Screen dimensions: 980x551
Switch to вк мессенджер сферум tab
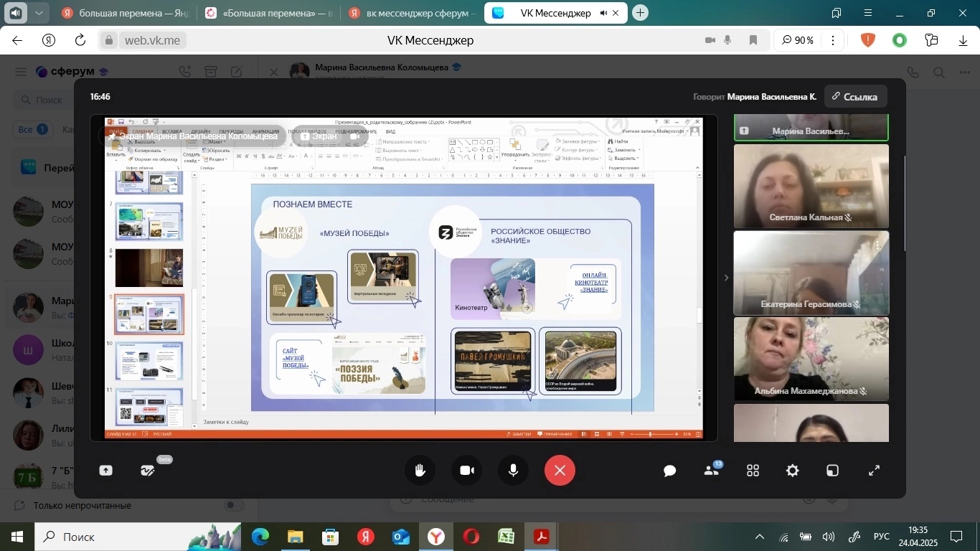coord(411,13)
